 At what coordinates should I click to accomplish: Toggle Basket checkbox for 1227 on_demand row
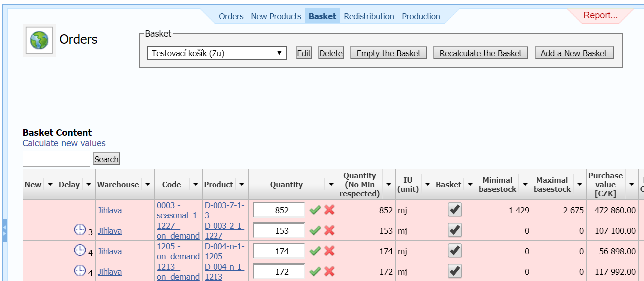(x=455, y=230)
